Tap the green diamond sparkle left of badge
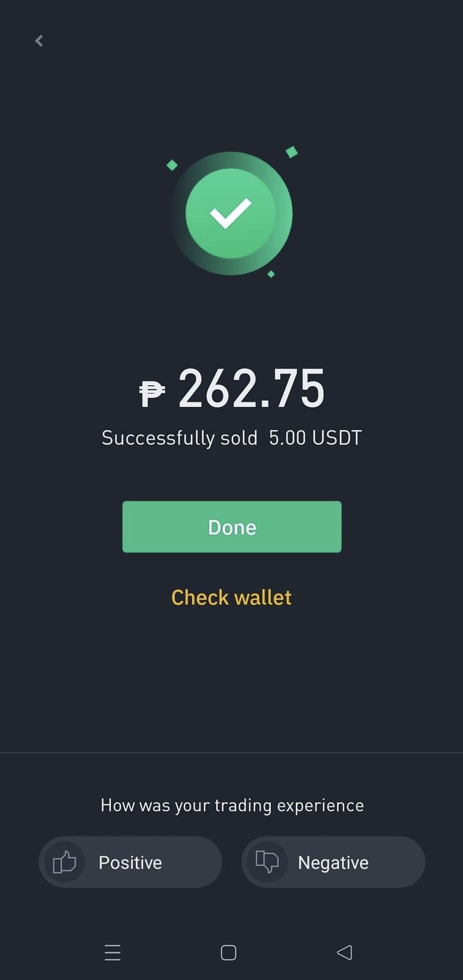The width and height of the screenshot is (463, 980). tap(172, 165)
